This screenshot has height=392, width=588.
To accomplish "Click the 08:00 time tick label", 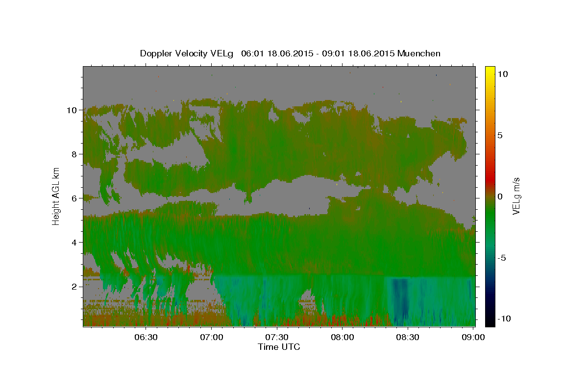I will (342, 337).
